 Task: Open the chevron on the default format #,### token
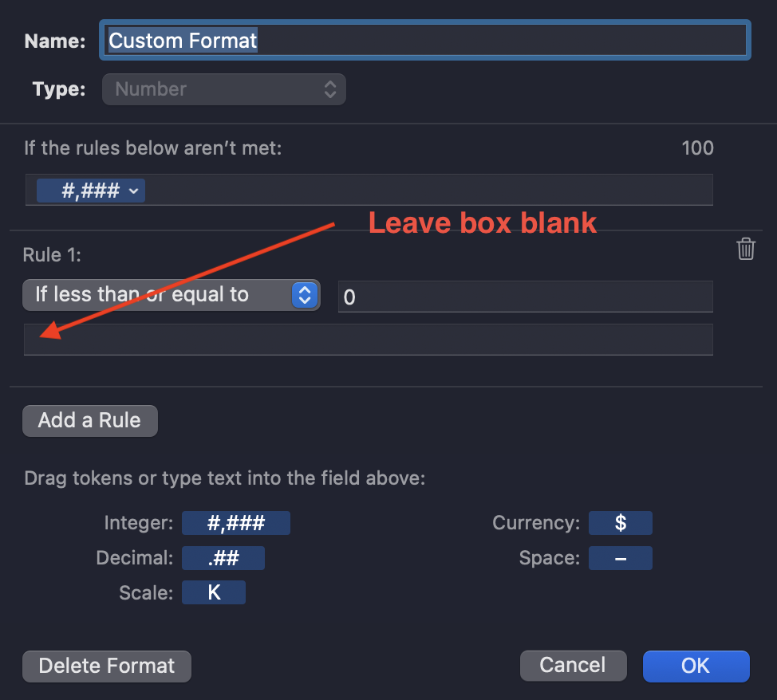pyautogui.click(x=133, y=191)
